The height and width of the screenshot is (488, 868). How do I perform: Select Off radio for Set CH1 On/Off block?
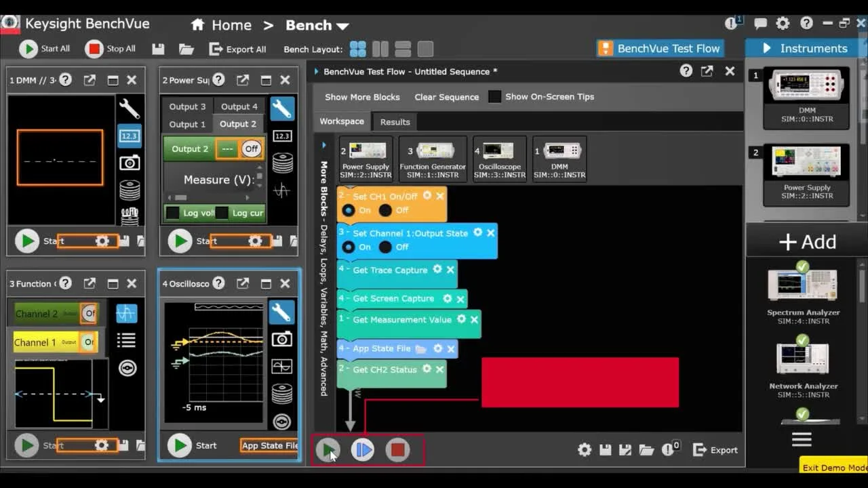pyautogui.click(x=385, y=210)
